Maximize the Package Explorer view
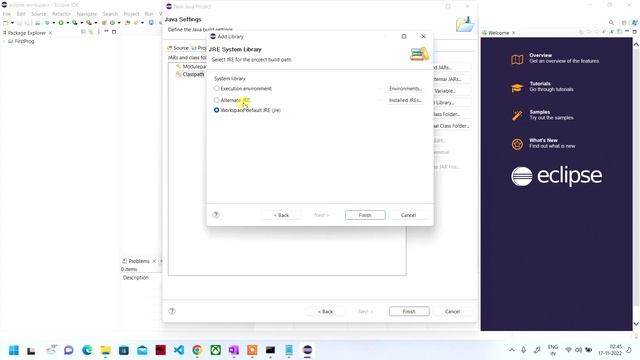Image resolution: width=640 pixels, height=360 pixels. [114, 31]
